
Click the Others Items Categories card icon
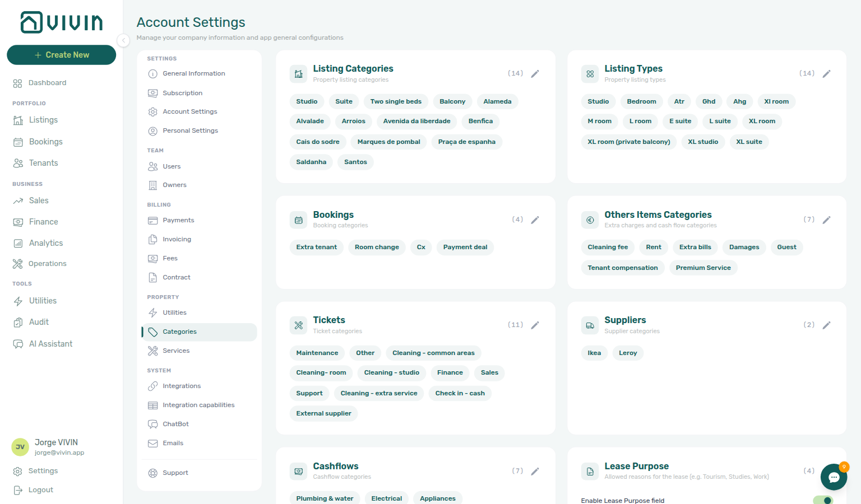tap(590, 220)
